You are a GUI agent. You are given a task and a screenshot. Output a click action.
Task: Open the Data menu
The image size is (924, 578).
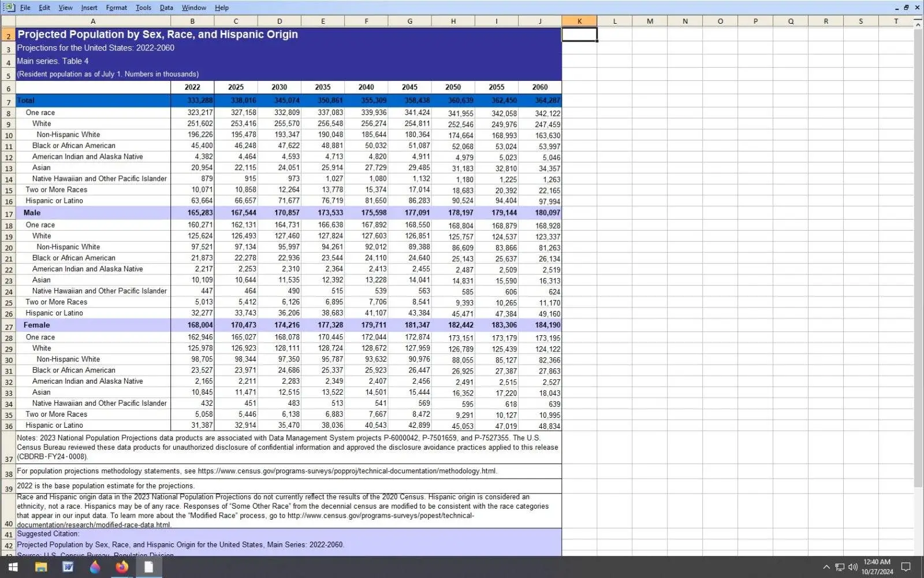(x=166, y=8)
